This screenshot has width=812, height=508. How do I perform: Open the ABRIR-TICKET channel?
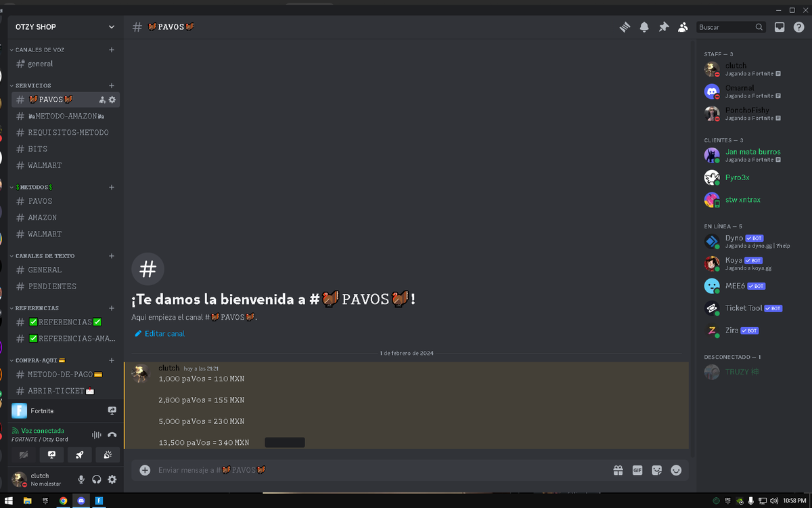tap(66, 391)
